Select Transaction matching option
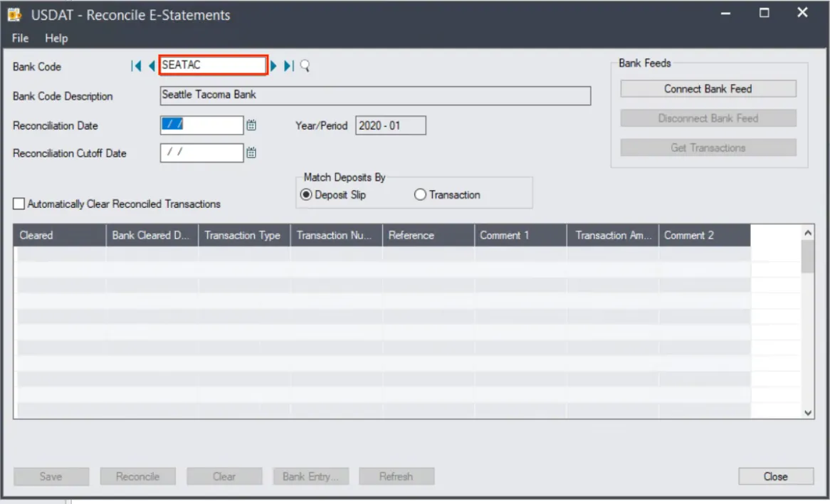 point(420,195)
